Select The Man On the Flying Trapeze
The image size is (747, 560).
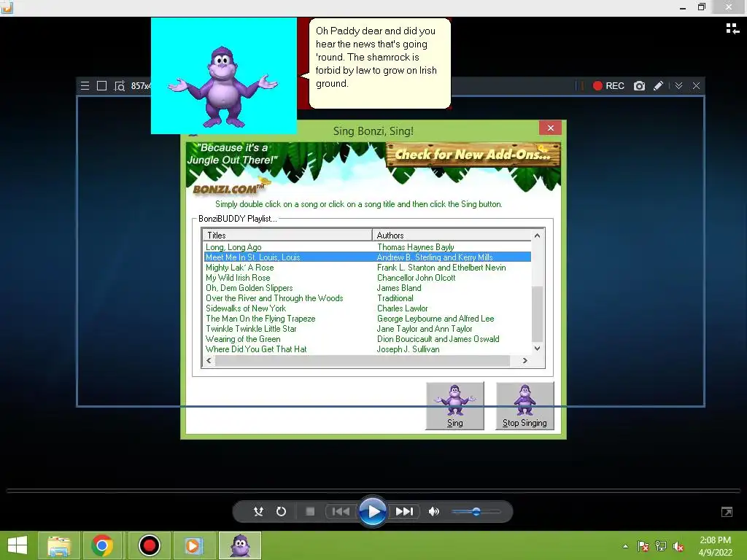pos(260,319)
